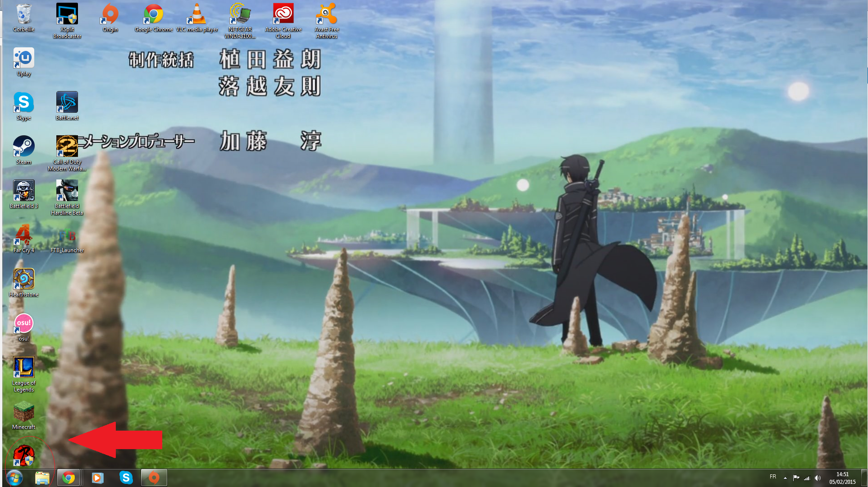Click the Show Desktop strip
The height and width of the screenshot is (487, 868).
(x=864, y=478)
